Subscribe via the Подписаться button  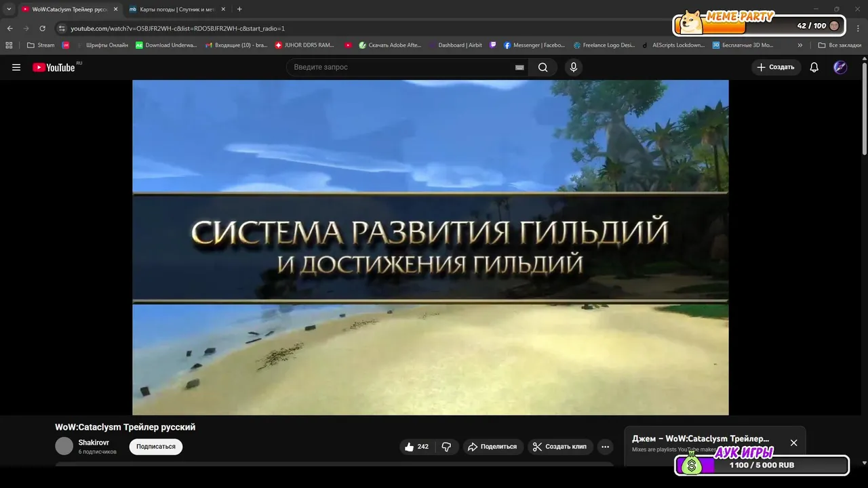click(156, 447)
